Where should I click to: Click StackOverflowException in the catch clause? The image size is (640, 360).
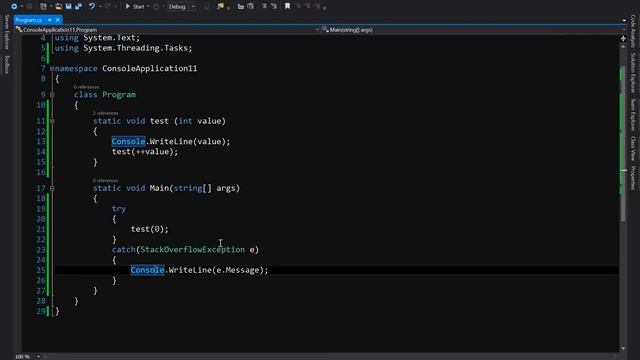coord(192,249)
